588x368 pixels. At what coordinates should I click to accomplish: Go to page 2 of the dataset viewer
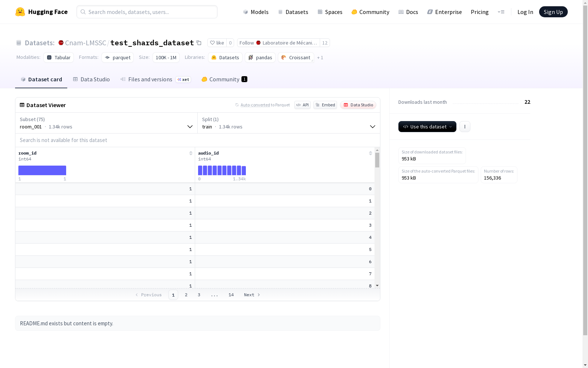pos(186,295)
